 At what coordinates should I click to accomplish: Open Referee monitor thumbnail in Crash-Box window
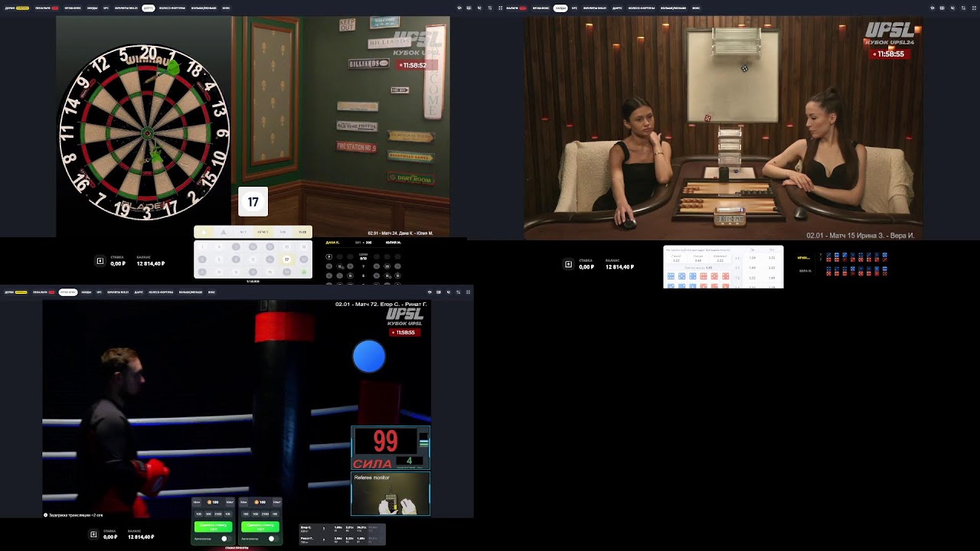point(390,494)
